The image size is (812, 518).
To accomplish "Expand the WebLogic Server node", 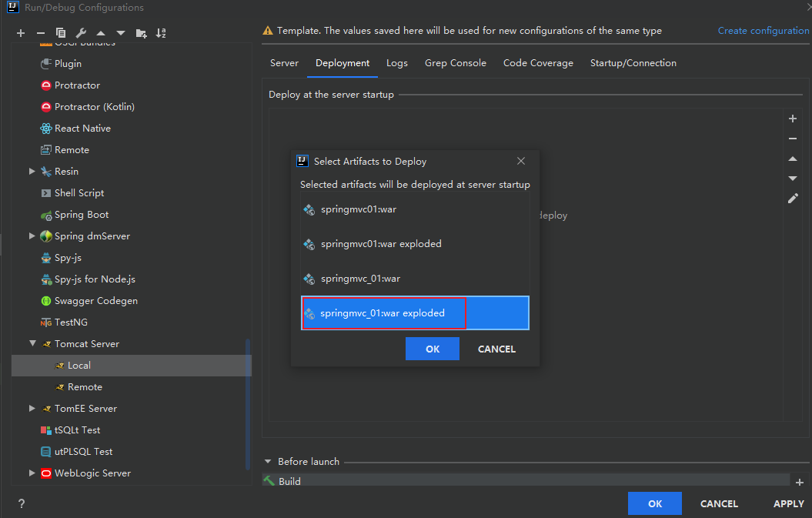I will (x=32, y=473).
